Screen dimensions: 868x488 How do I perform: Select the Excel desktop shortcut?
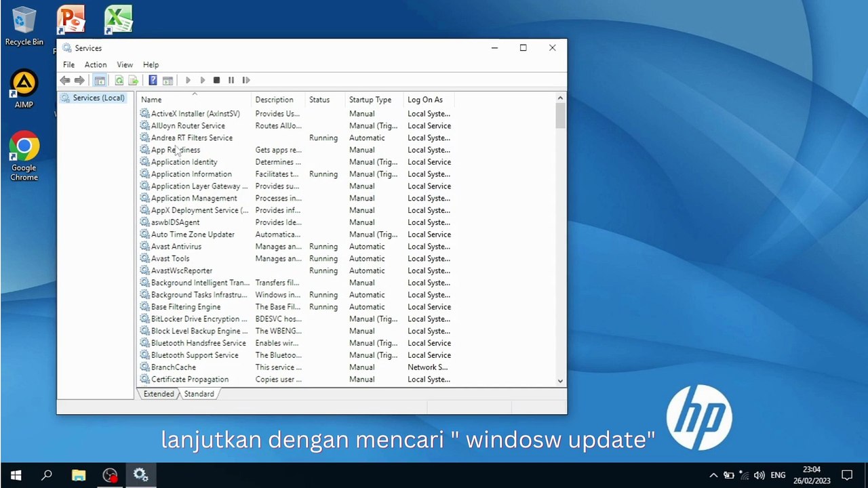119,20
